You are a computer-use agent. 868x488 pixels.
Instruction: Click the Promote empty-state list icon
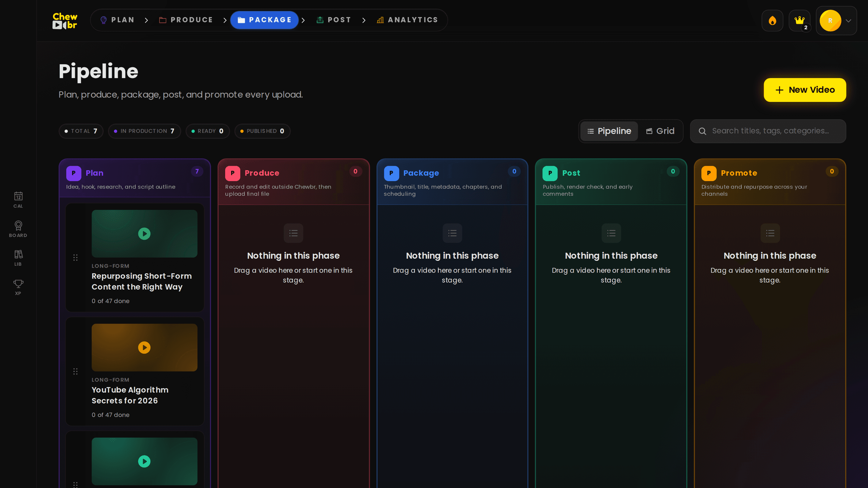770,233
